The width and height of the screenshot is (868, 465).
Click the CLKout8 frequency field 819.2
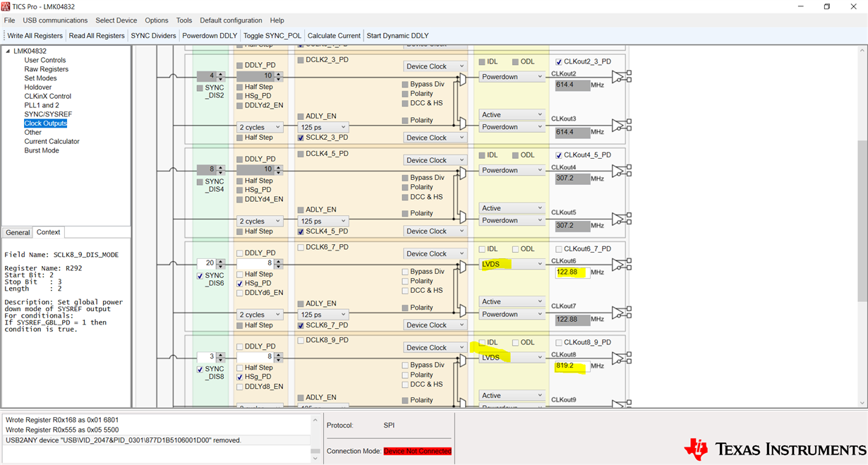(x=571, y=366)
